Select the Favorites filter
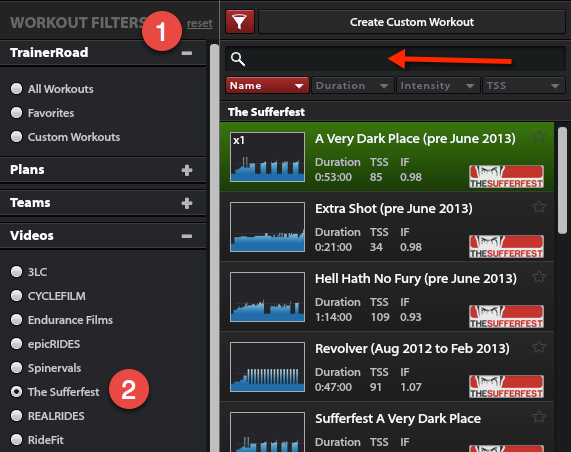Viewport: 571px width, 452px height. pos(16,113)
